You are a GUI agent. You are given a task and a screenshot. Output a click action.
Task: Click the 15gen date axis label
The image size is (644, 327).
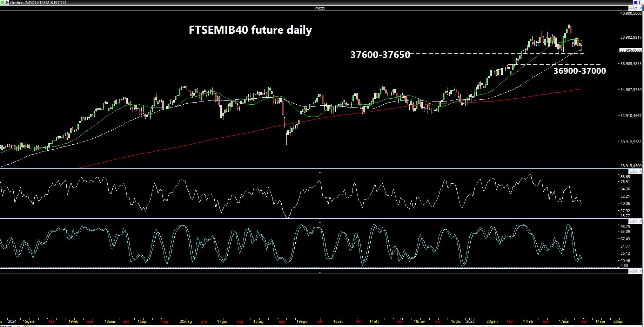point(28,321)
